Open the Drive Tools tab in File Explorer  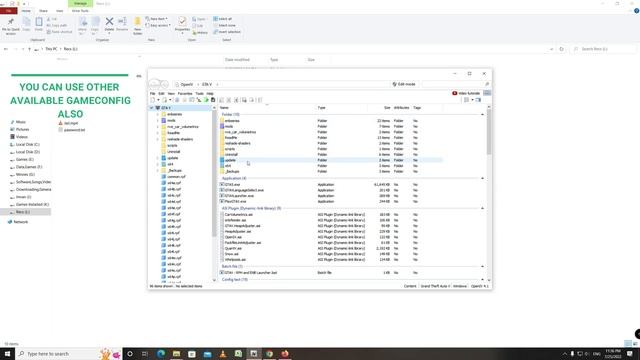(80, 11)
